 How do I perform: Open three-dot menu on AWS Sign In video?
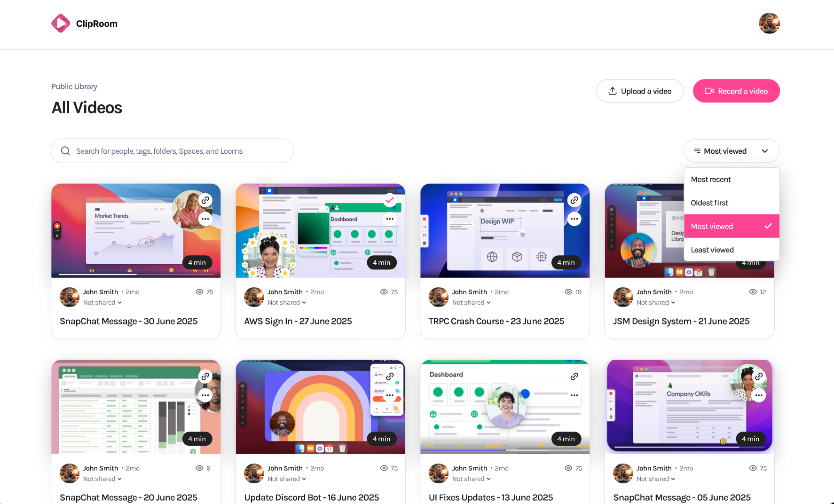click(x=390, y=219)
